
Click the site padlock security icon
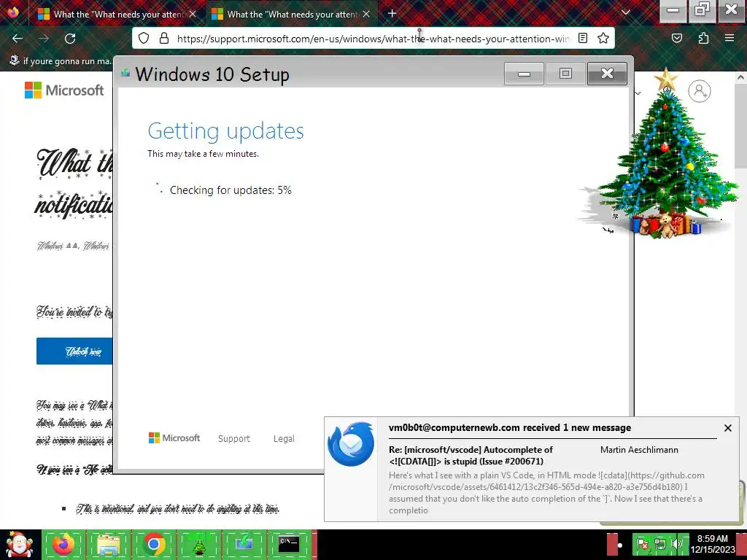tap(164, 38)
